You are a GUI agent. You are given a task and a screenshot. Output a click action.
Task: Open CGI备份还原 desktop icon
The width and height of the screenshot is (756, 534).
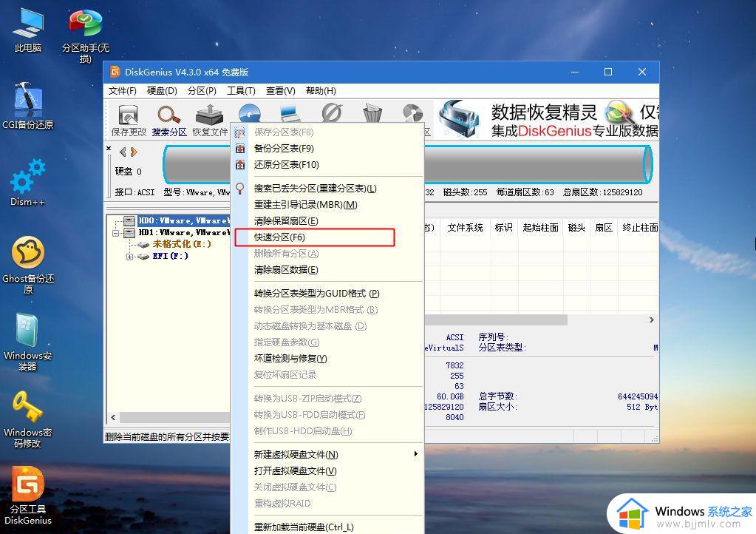[28, 106]
